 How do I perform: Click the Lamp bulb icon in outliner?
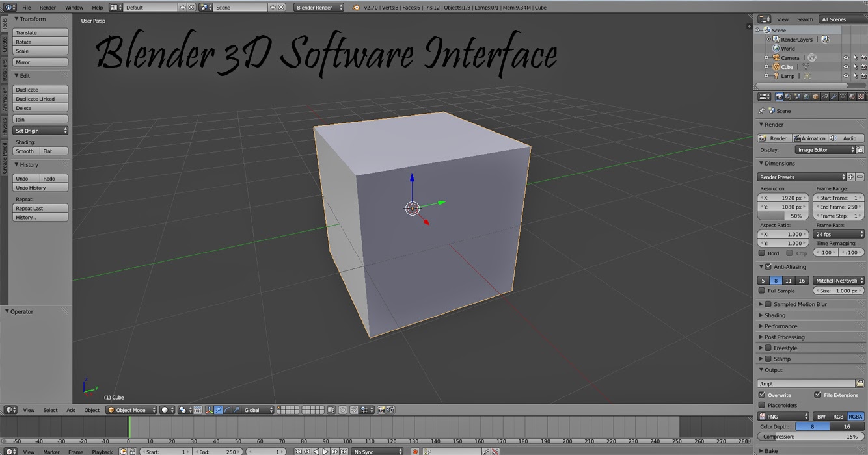[x=776, y=76]
